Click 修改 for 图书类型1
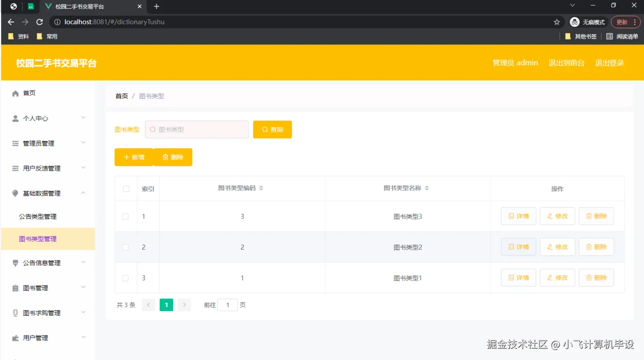The height and width of the screenshot is (360, 644). [x=557, y=278]
